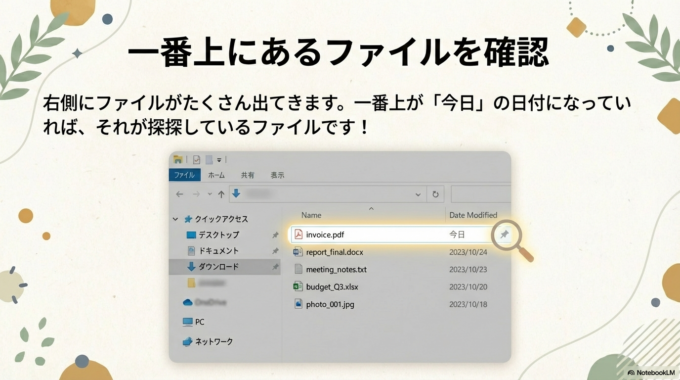
Task: Click the PC monitor icon in the sidebar
Action: tap(188, 322)
